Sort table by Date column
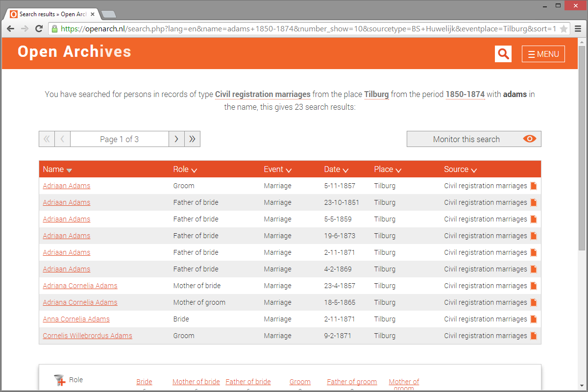 pos(336,170)
